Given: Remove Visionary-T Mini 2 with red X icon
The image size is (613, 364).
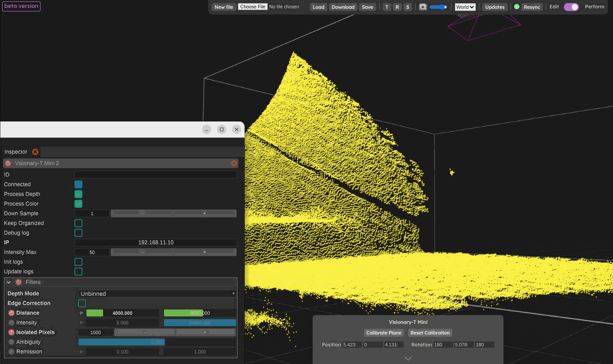Looking at the screenshot, I should 234,163.
